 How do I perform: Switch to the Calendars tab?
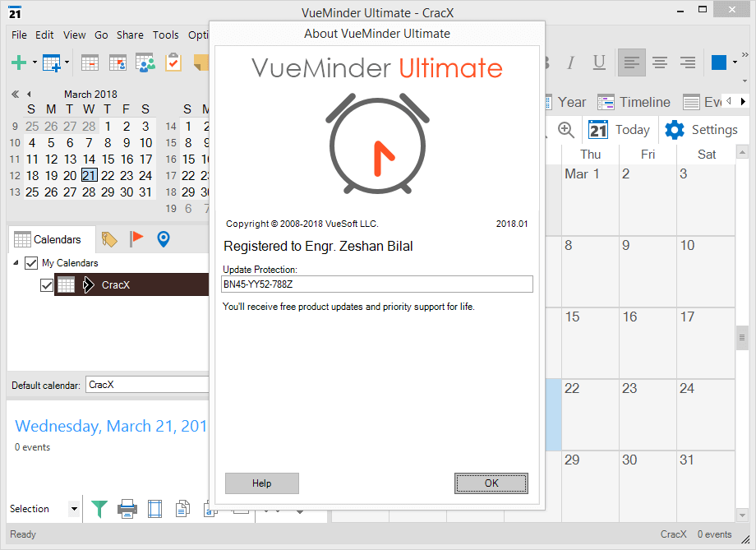(x=52, y=239)
